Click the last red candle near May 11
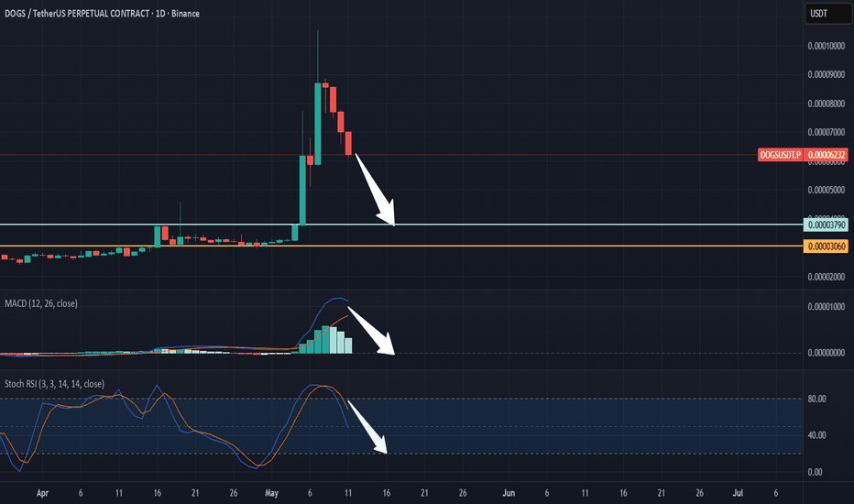This screenshot has width=854, height=504. point(348,143)
